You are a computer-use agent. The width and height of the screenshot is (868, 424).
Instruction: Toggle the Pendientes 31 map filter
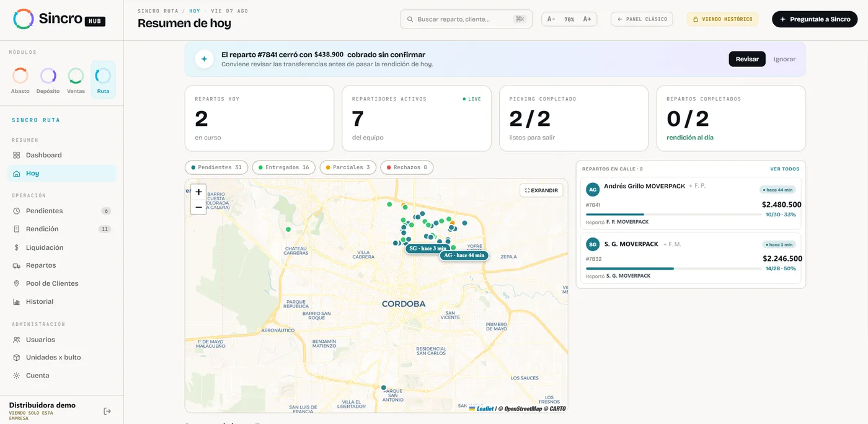(216, 167)
